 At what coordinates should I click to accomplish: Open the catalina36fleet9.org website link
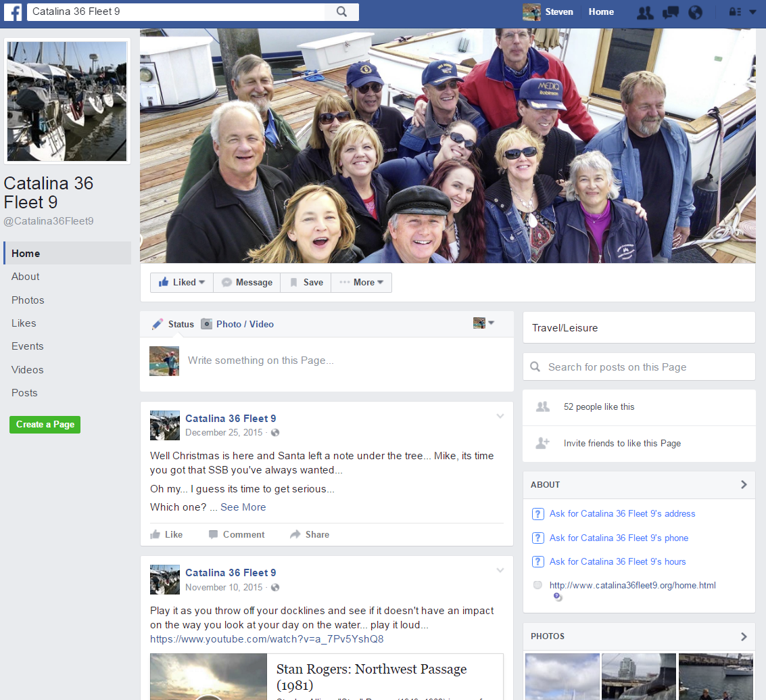tap(633, 585)
